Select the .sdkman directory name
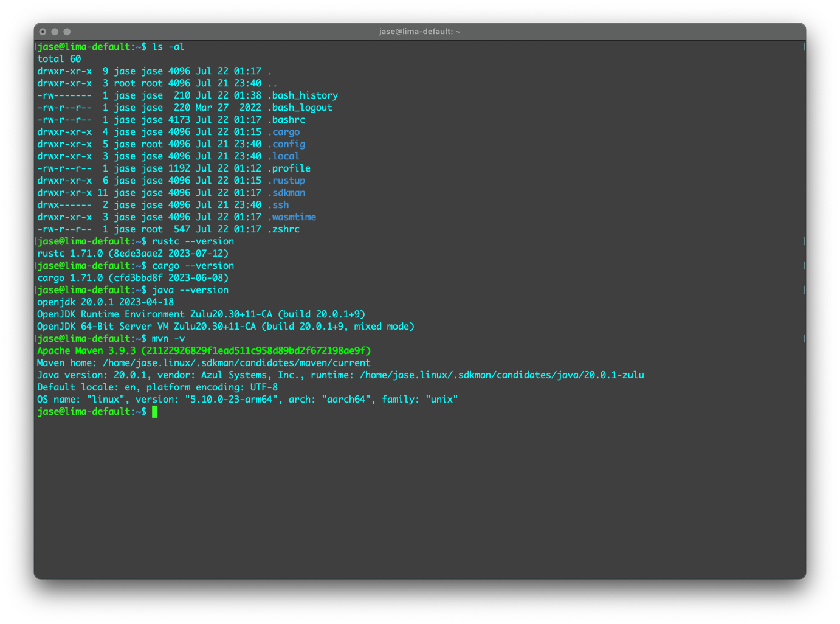840x624 pixels. point(286,193)
